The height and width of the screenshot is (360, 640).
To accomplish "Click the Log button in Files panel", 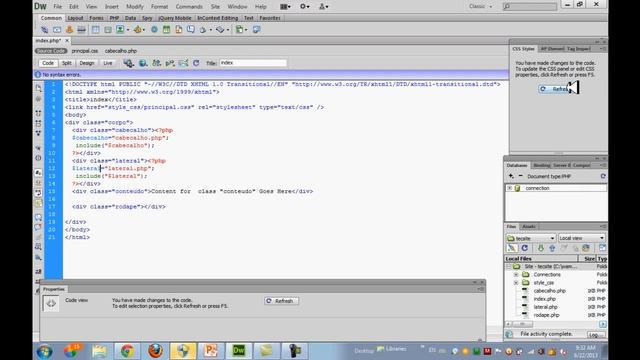I will (x=595, y=335).
